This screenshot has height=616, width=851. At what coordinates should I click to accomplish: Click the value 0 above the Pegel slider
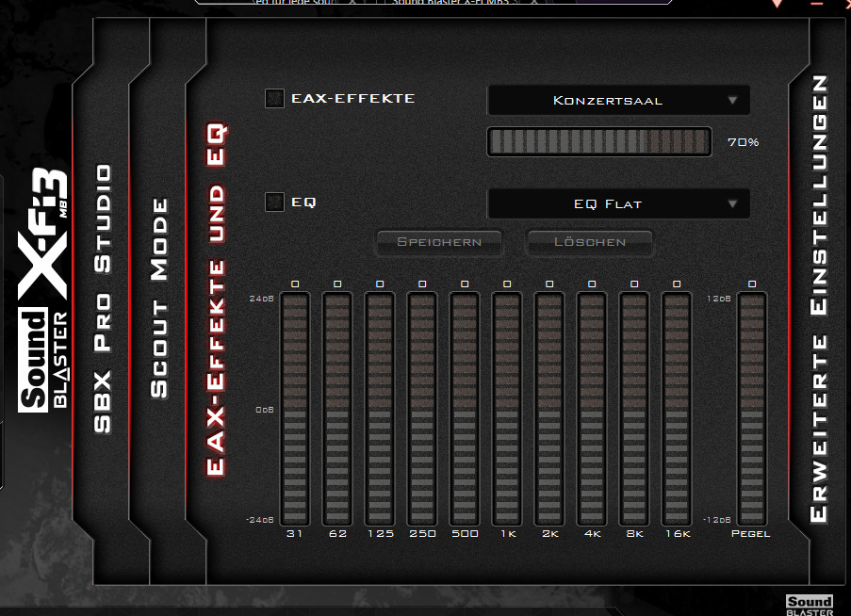752,284
